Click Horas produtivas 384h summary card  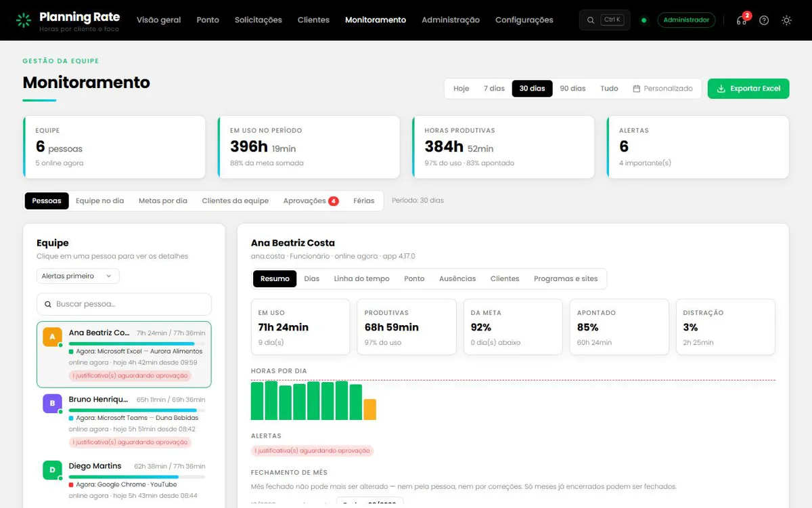tap(503, 147)
